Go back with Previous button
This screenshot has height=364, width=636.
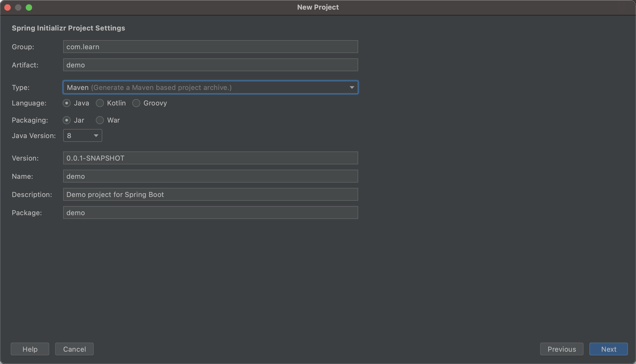pos(562,349)
